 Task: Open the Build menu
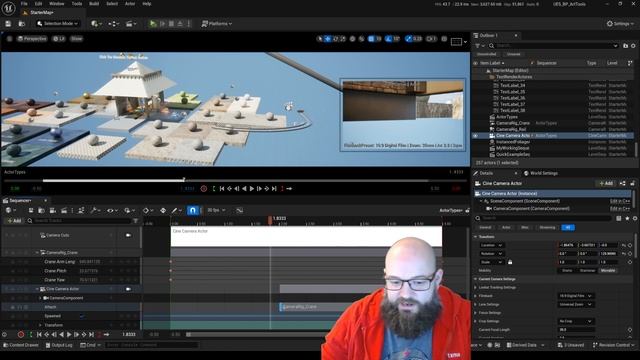point(94,4)
